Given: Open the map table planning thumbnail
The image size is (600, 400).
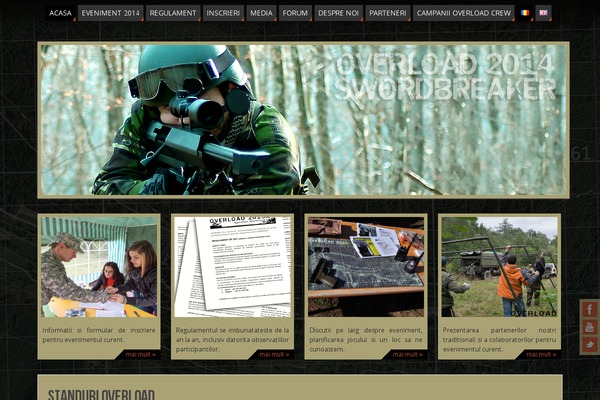Looking at the screenshot, I should [x=366, y=267].
